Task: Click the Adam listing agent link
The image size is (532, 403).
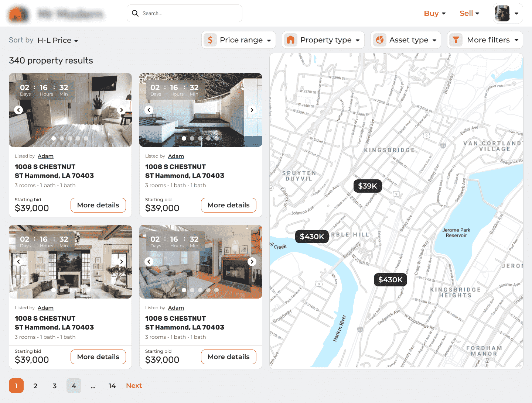Action: point(45,156)
